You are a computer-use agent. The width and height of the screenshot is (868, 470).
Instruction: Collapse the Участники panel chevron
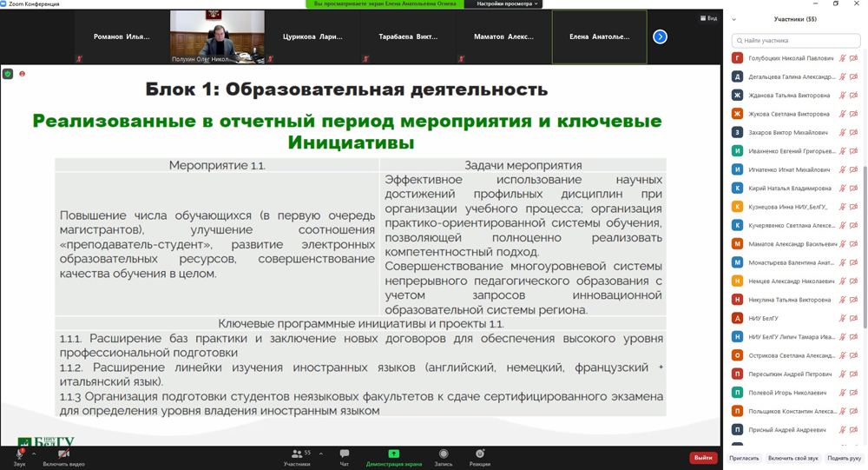[x=734, y=19]
